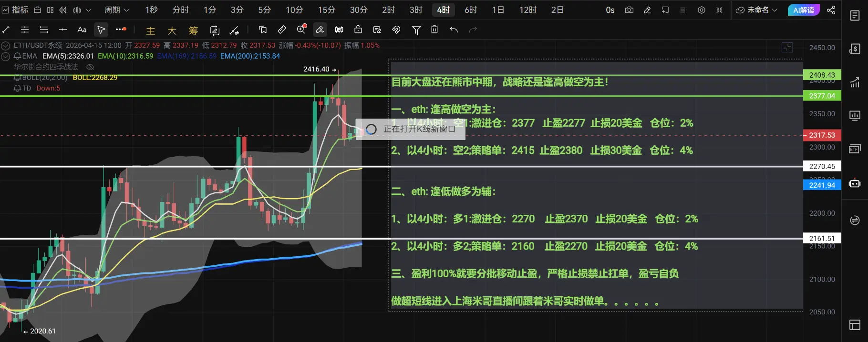Toggle the lock drawings icon
This screenshot has height=342, width=868.
(x=358, y=30)
